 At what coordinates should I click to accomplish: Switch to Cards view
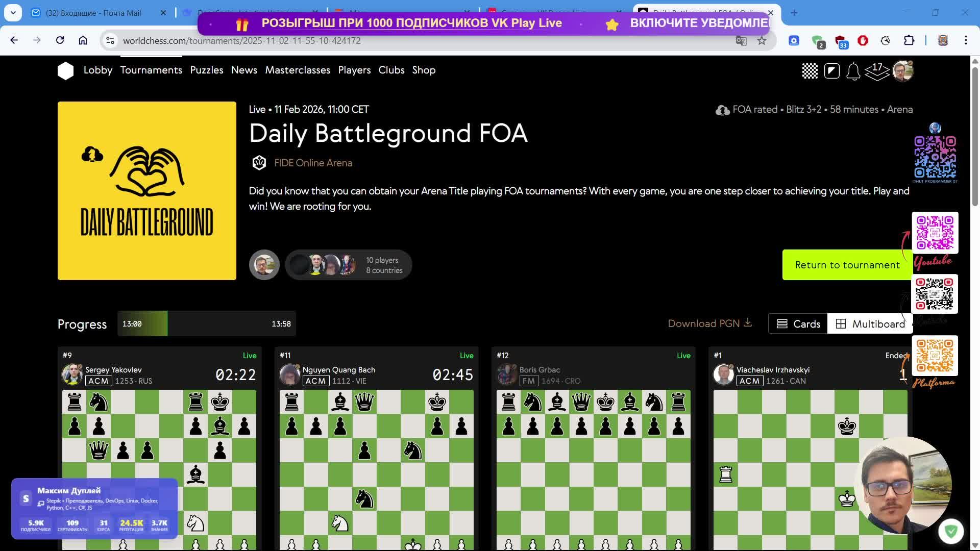tap(798, 324)
